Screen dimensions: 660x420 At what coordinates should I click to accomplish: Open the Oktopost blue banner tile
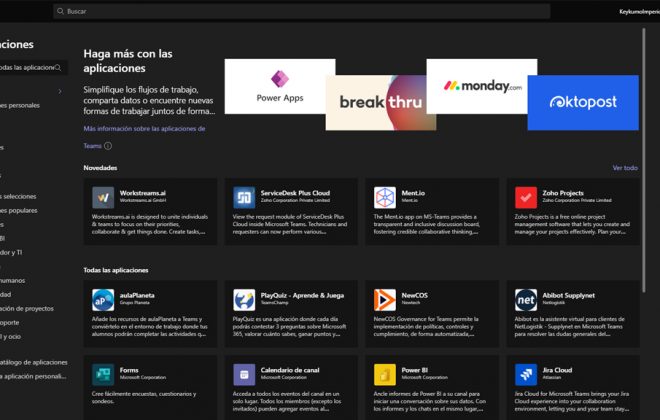click(x=583, y=103)
